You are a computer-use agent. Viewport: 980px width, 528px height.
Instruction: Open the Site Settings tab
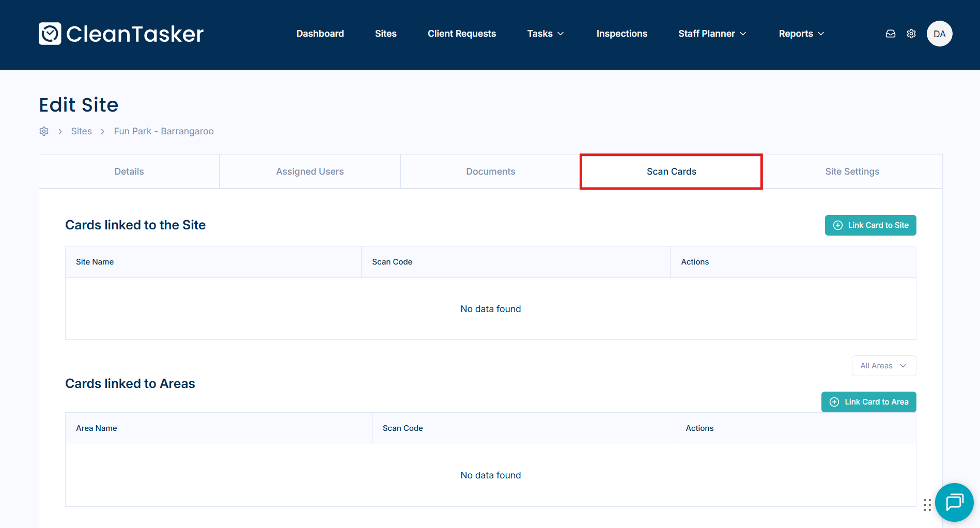[x=852, y=172]
